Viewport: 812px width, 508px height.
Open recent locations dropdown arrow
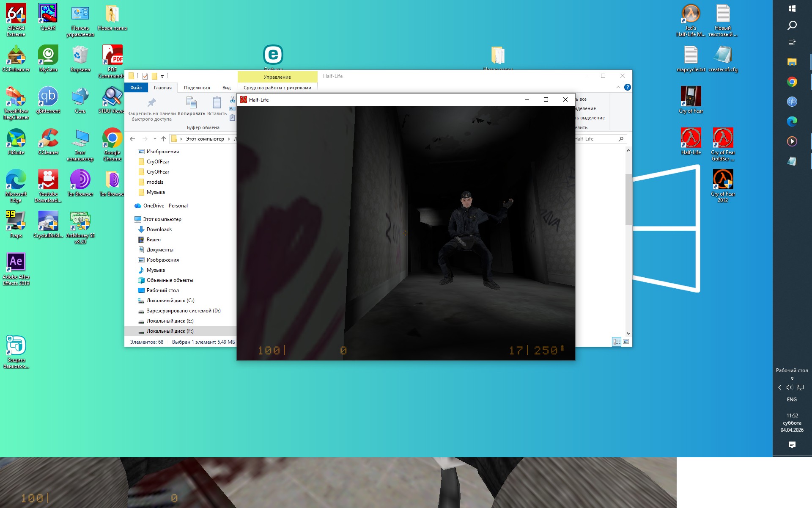155,139
